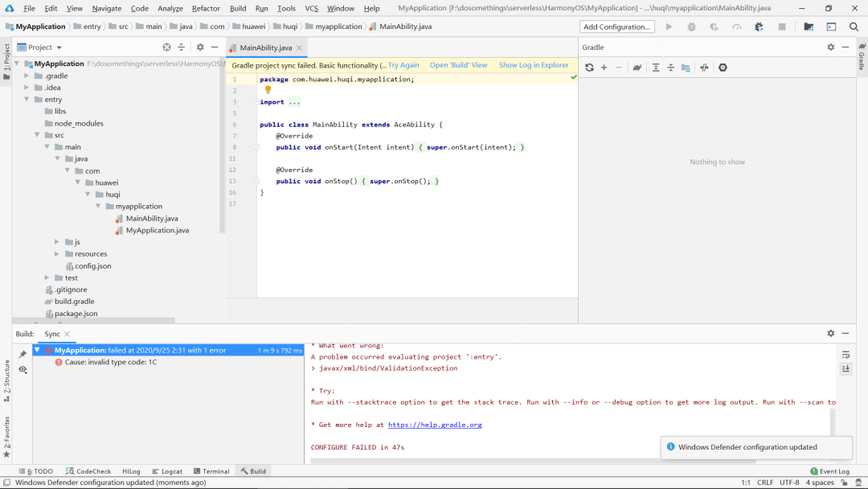This screenshot has width=868, height=489.
Task: Expand the test folder
Action: tap(47, 278)
